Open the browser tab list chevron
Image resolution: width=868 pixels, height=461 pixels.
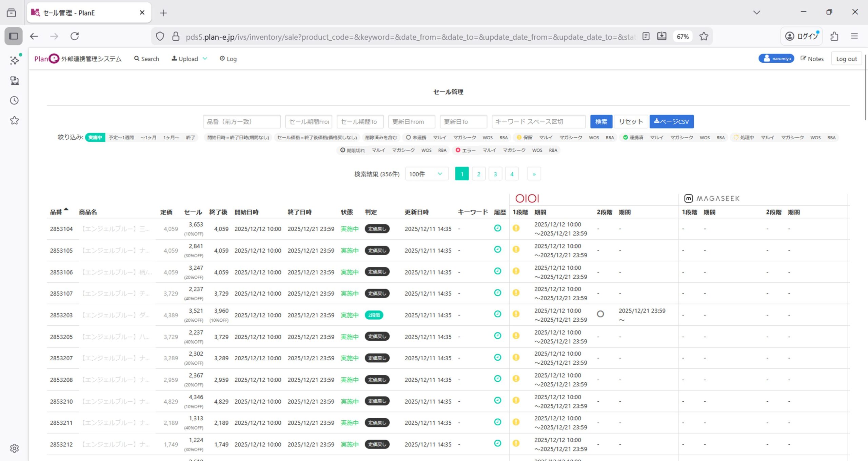[x=756, y=13]
